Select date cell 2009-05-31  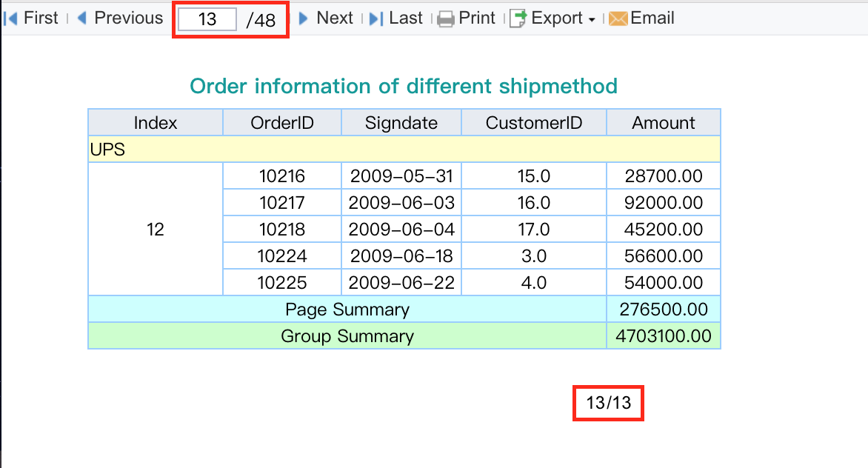[x=401, y=176]
